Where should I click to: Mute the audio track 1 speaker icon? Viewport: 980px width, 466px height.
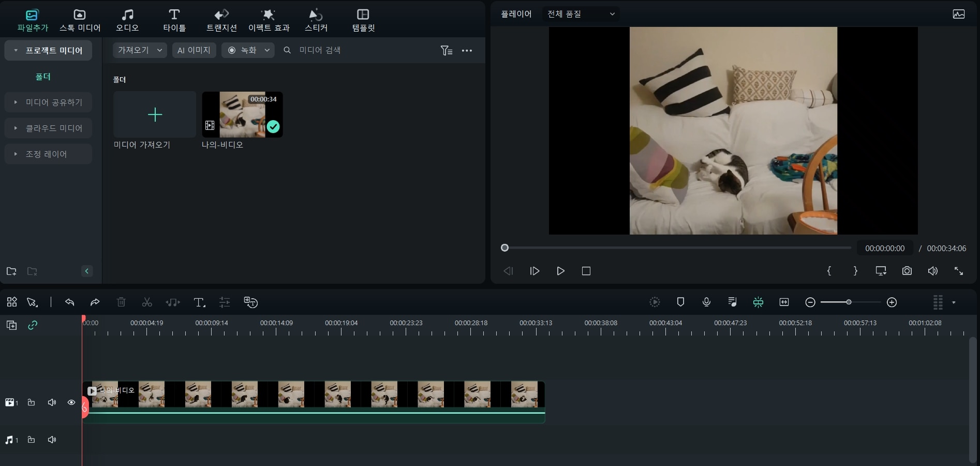52,440
